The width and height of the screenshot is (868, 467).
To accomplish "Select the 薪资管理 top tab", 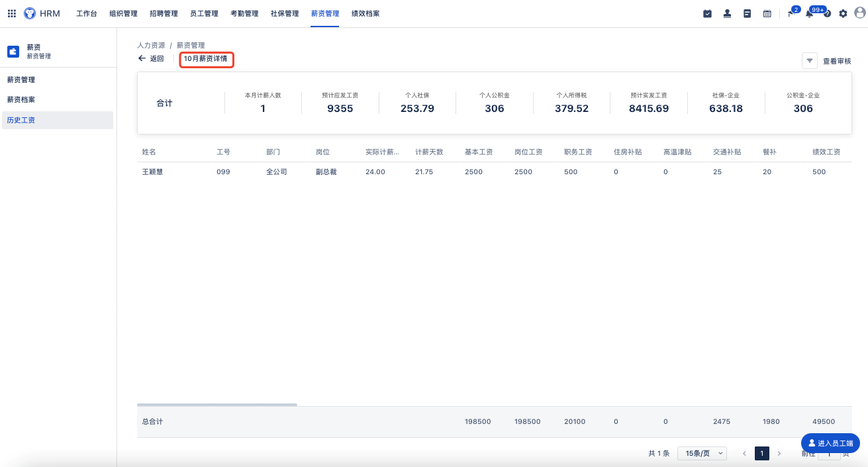I will pyautogui.click(x=325, y=13).
